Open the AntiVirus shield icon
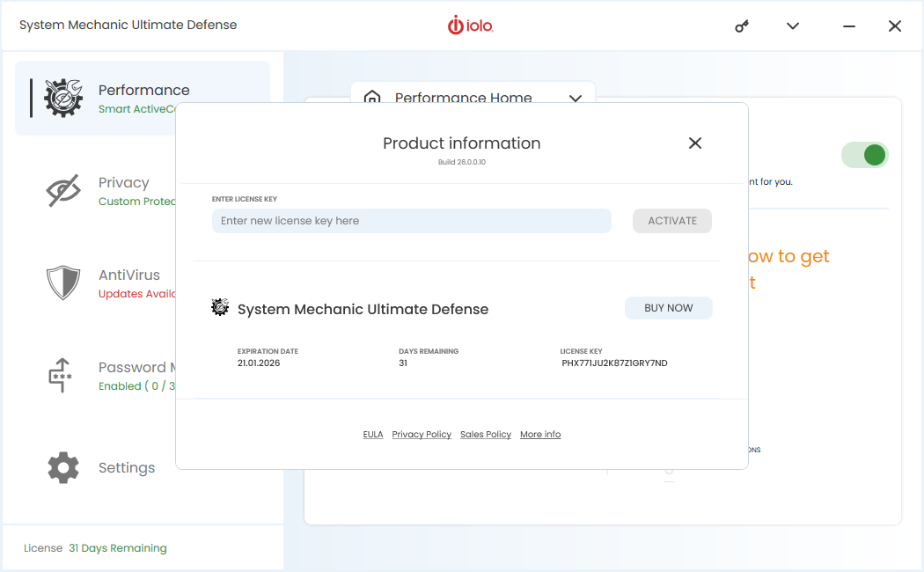The width and height of the screenshot is (924, 572). click(x=63, y=282)
